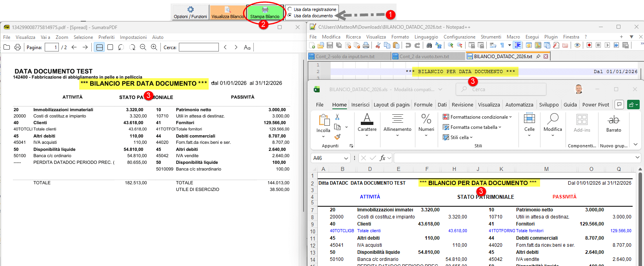
Task: Open Opzioni / Funzioni button
Action: pyautogui.click(x=190, y=12)
